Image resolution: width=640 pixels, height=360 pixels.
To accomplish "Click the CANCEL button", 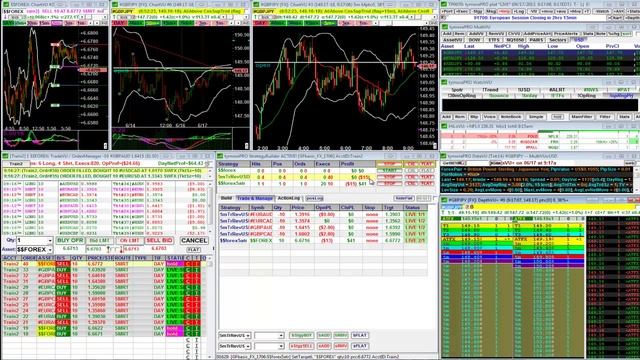I will point(194,240).
